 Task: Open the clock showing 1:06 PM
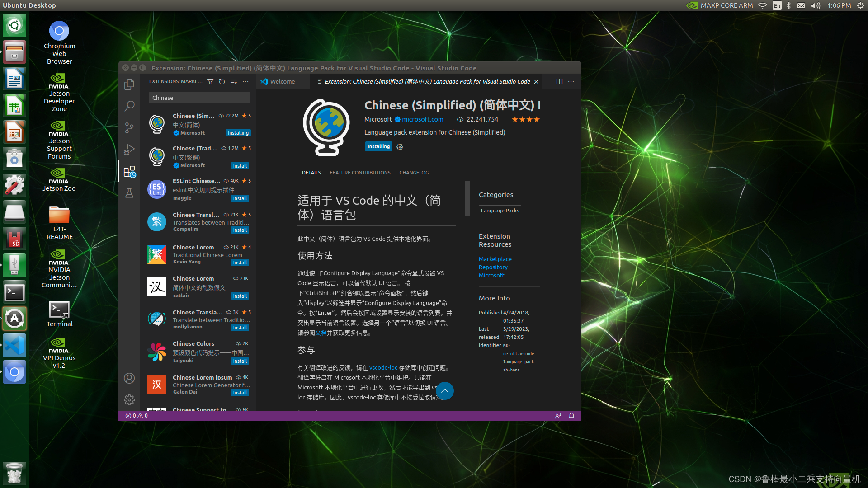pyautogui.click(x=839, y=5)
